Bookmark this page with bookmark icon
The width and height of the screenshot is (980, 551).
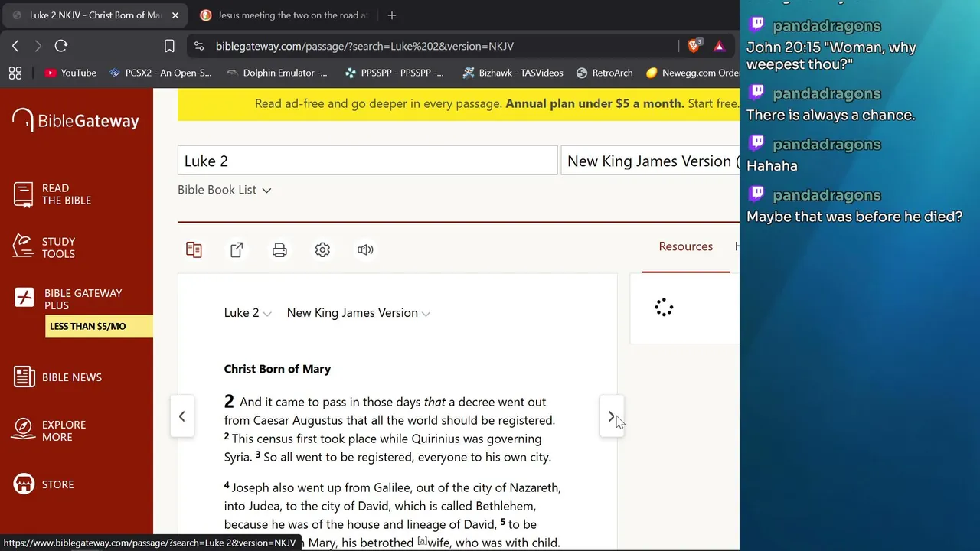click(x=169, y=46)
